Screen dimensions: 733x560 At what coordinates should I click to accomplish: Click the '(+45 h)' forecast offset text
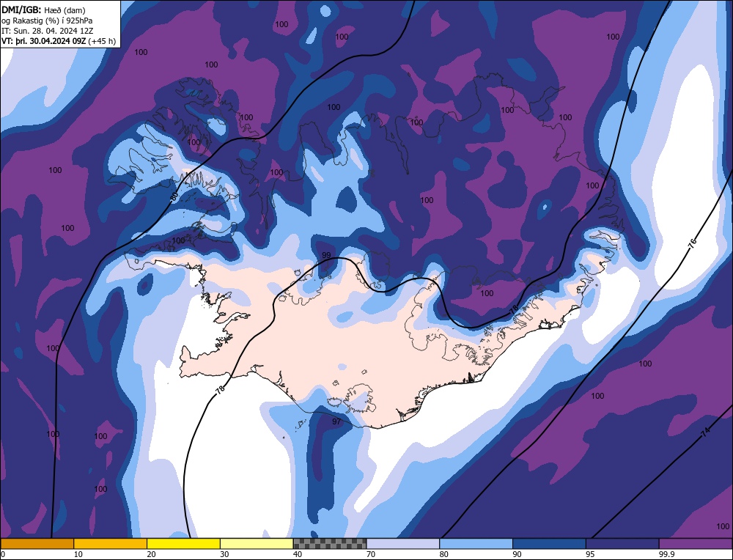[102, 41]
